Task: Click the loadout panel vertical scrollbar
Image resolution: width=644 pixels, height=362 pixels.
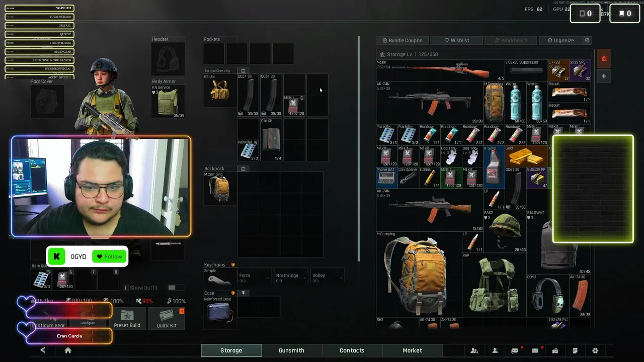Action: click(359, 149)
